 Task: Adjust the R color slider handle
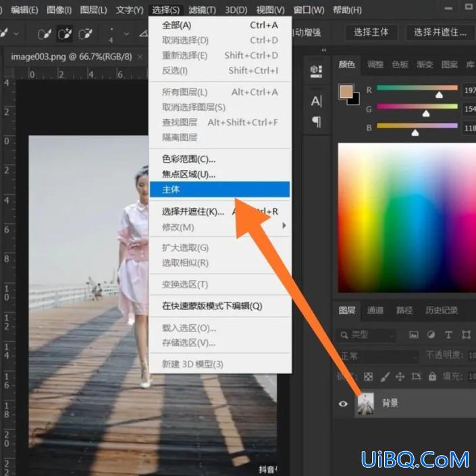(x=439, y=95)
